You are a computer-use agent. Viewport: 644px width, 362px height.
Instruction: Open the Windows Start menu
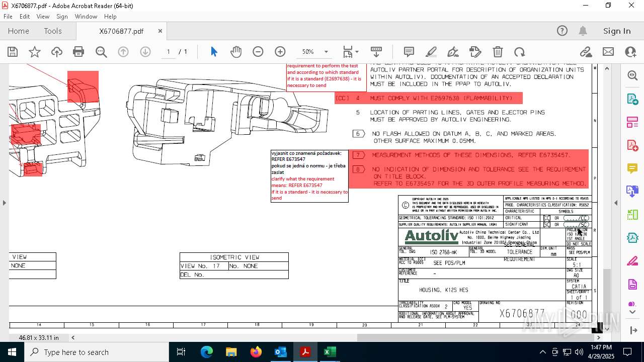(12, 352)
